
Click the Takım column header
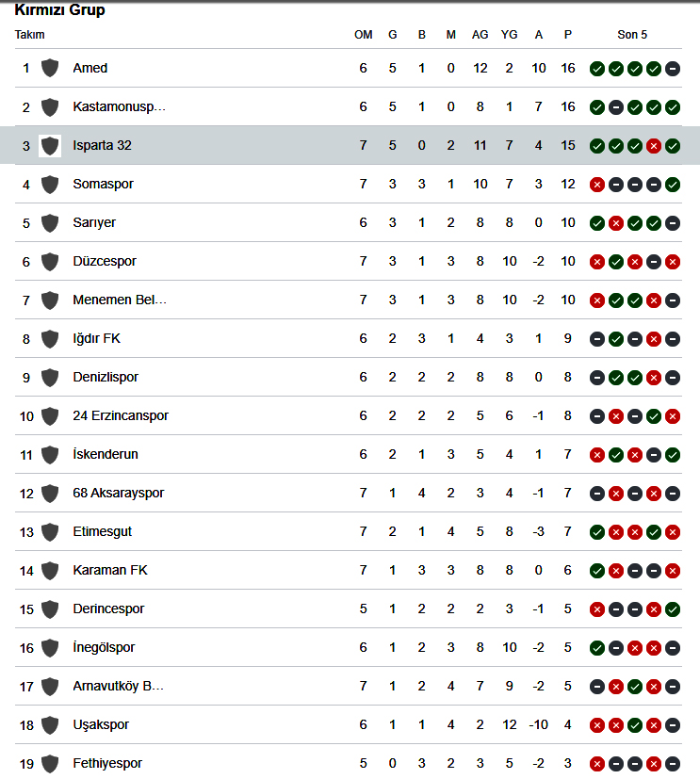pos(30,35)
